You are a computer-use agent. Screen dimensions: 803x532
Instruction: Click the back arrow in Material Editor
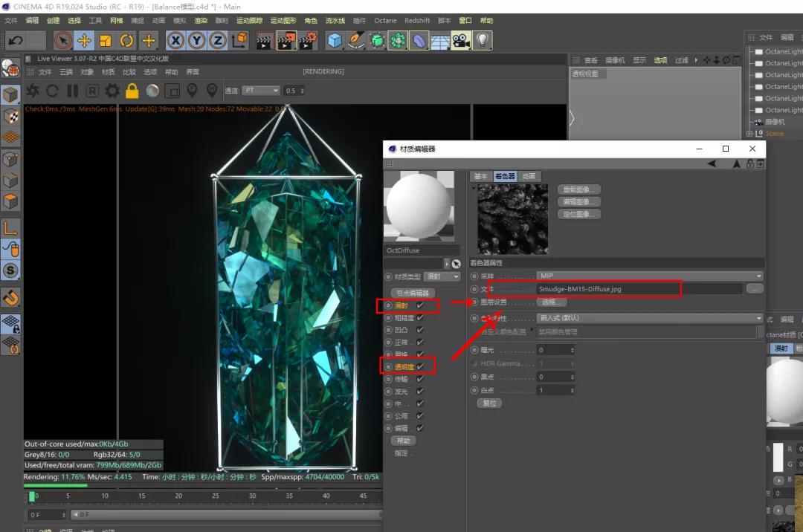pos(712,163)
